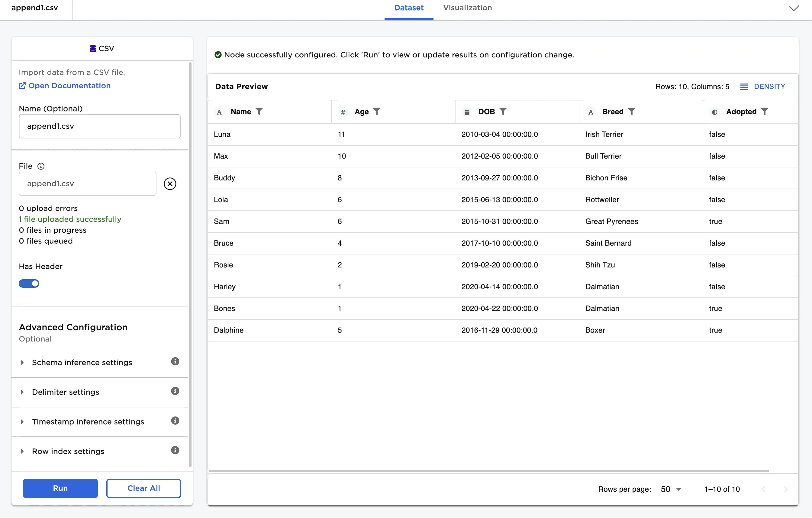This screenshot has width=812, height=518.
Task: Click the filter icon on Age column
Action: point(377,111)
